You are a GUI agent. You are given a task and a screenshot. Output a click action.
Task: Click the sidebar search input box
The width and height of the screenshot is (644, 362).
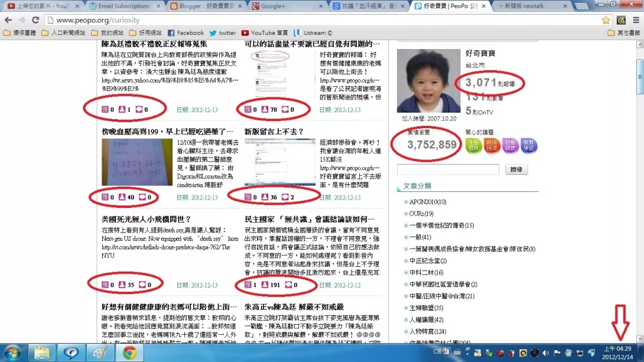(448, 169)
